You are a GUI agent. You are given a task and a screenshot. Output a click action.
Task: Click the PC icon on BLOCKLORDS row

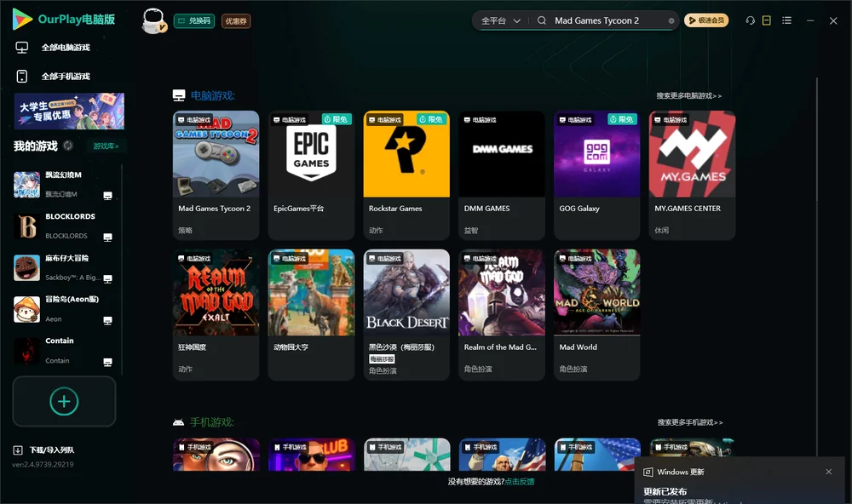[x=107, y=238]
